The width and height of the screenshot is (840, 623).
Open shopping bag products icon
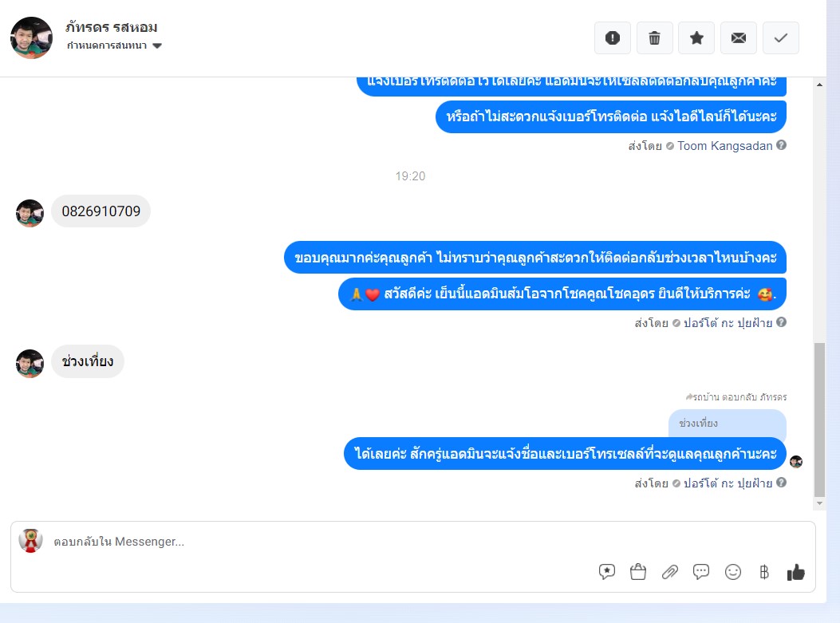(x=638, y=572)
